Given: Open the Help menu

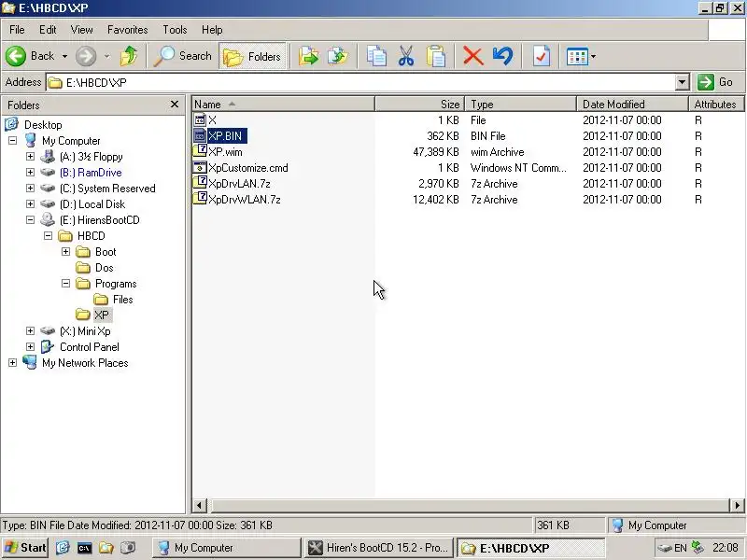Looking at the screenshot, I should pos(212,30).
